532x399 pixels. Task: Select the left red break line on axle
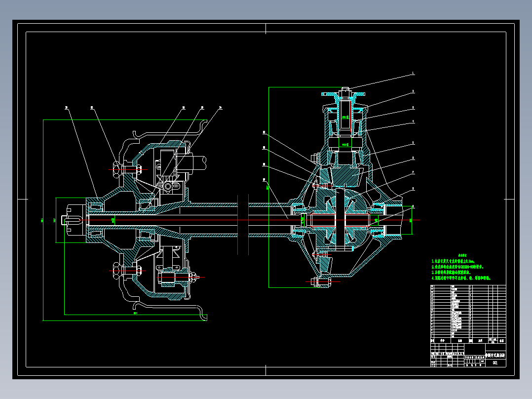[238, 225]
